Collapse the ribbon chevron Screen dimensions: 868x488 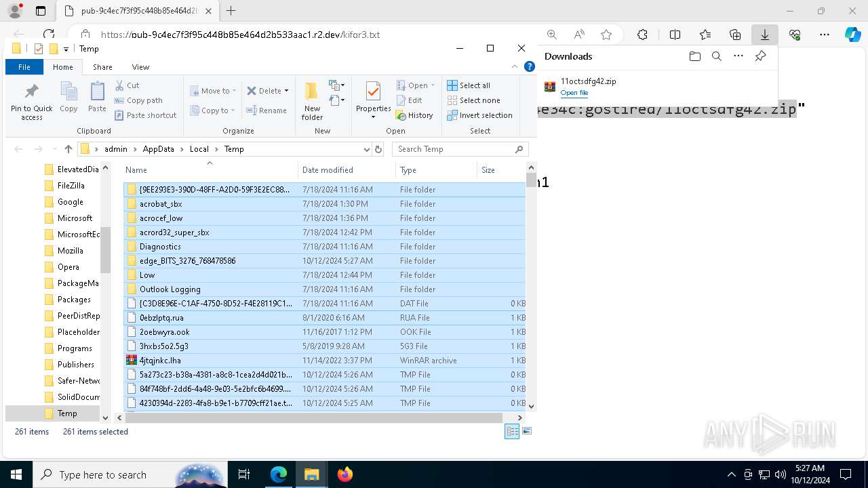pyautogui.click(x=514, y=66)
